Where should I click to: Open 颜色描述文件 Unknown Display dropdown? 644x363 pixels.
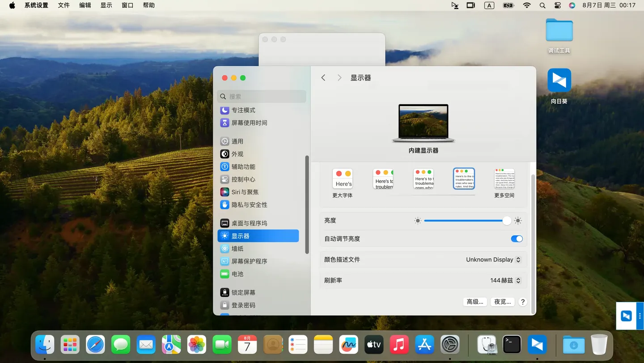(493, 260)
